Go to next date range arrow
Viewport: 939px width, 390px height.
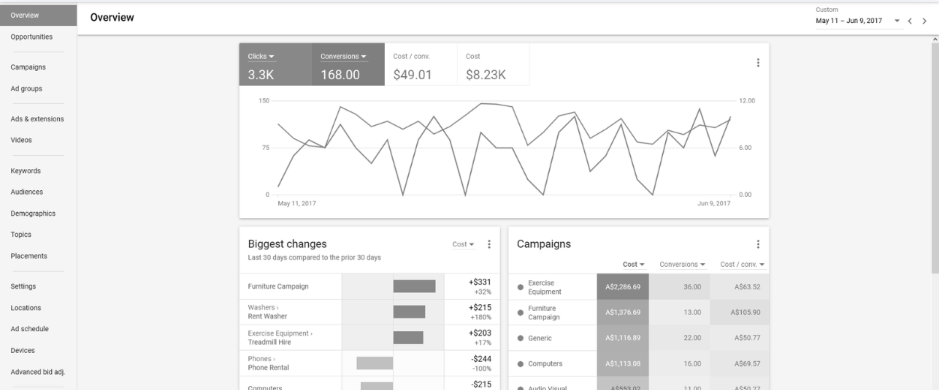(x=924, y=21)
